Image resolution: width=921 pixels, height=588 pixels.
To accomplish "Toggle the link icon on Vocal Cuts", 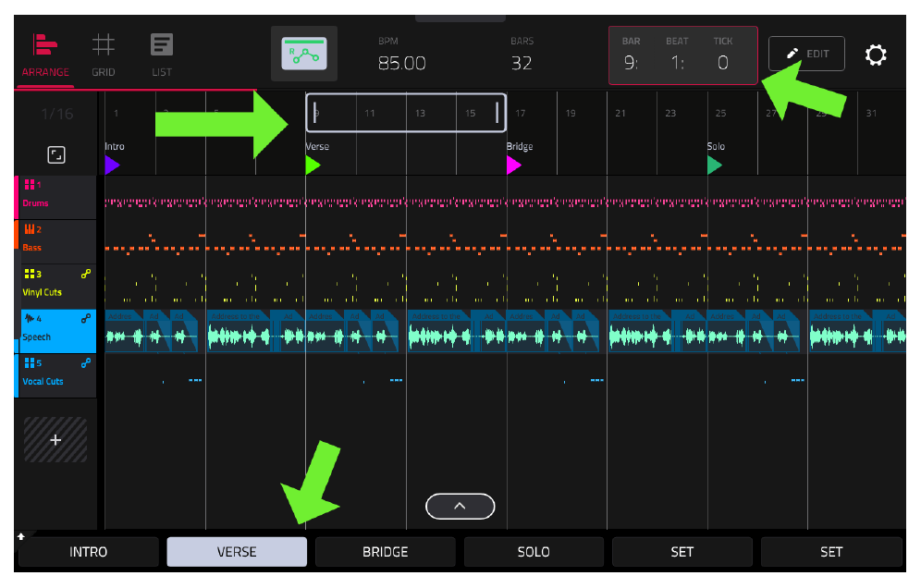I will click(x=86, y=363).
